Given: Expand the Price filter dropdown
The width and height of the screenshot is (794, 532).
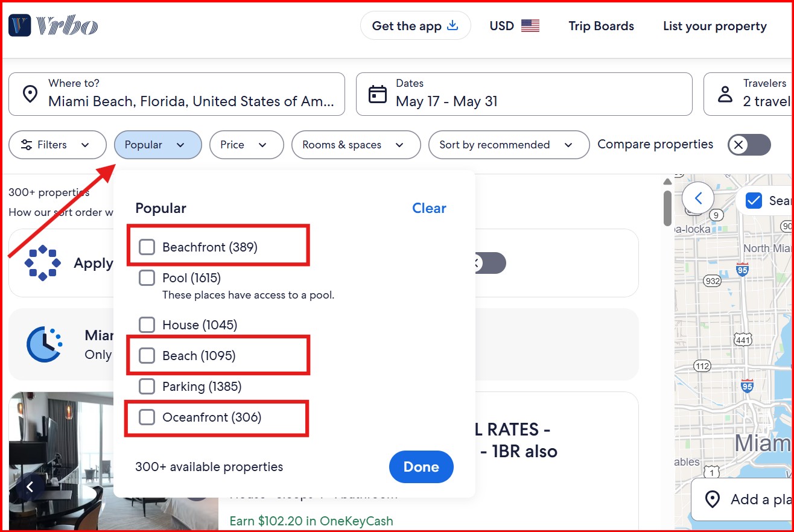Looking at the screenshot, I should click(246, 145).
